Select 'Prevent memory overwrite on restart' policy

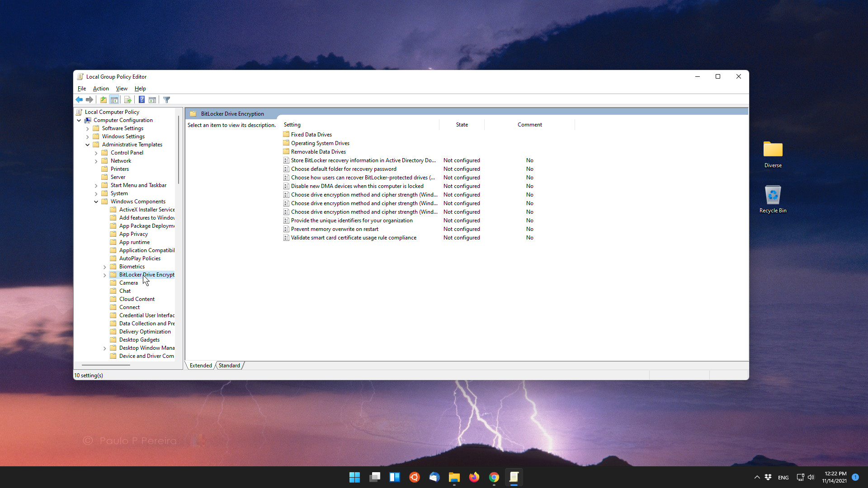click(335, 229)
